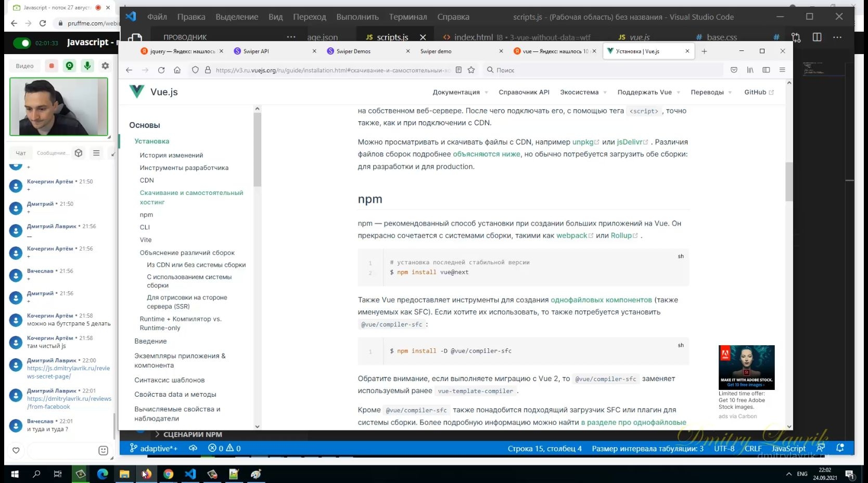This screenshot has height=483, width=868.
Task: Toggle the green broadcast switch
Action: (22, 43)
